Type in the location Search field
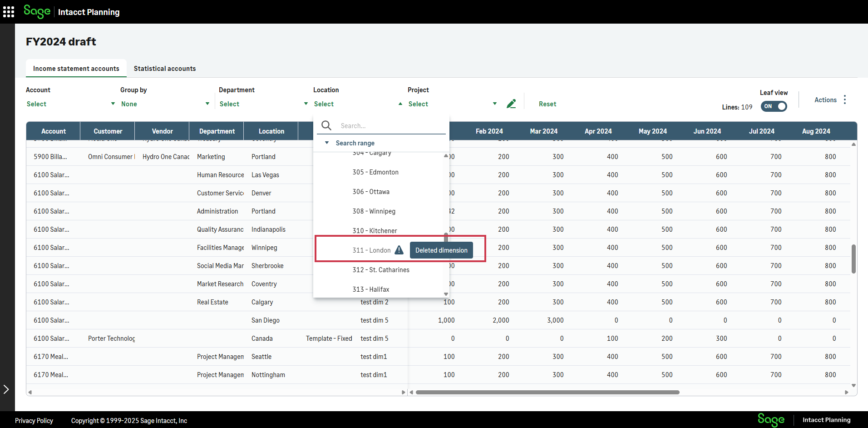This screenshot has width=868, height=428. coord(390,126)
